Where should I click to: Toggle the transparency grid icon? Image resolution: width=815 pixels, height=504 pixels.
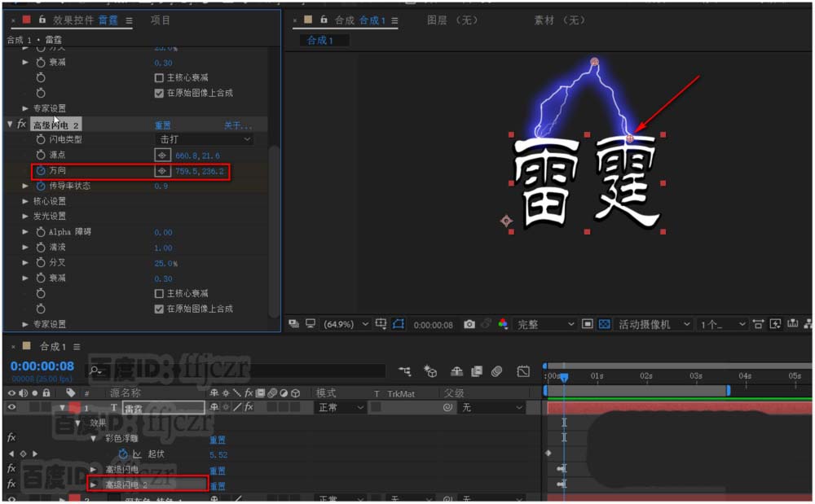tap(605, 324)
